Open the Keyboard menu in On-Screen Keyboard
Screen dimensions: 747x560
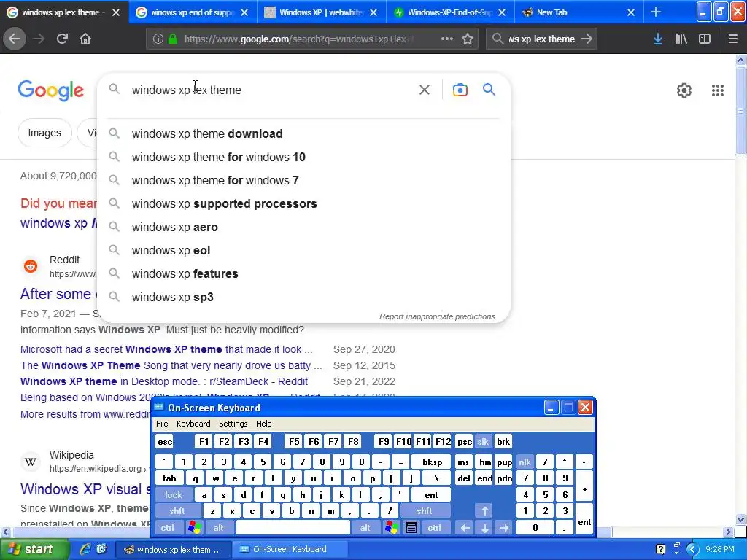[x=193, y=424]
